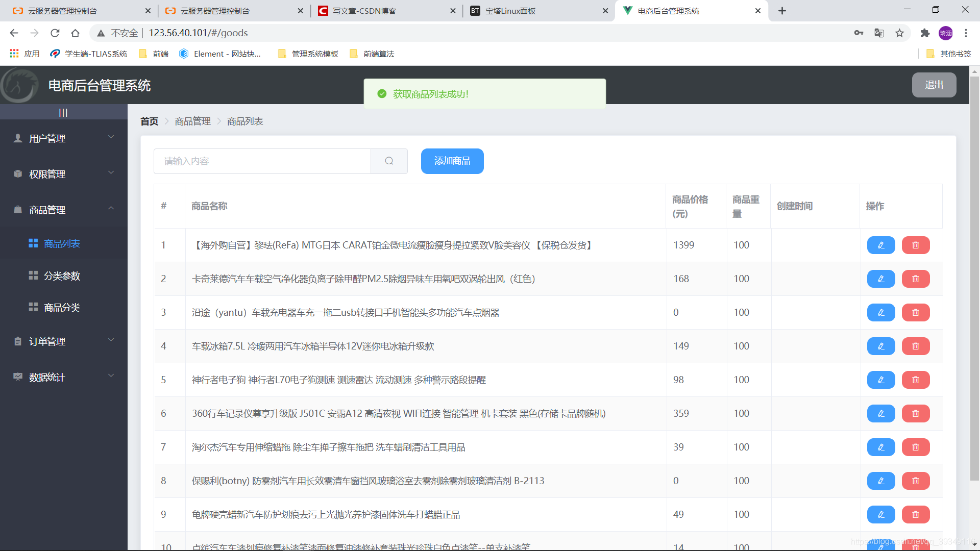The height and width of the screenshot is (551, 980).
Task: Click the search magnifier icon button
Action: click(x=389, y=161)
